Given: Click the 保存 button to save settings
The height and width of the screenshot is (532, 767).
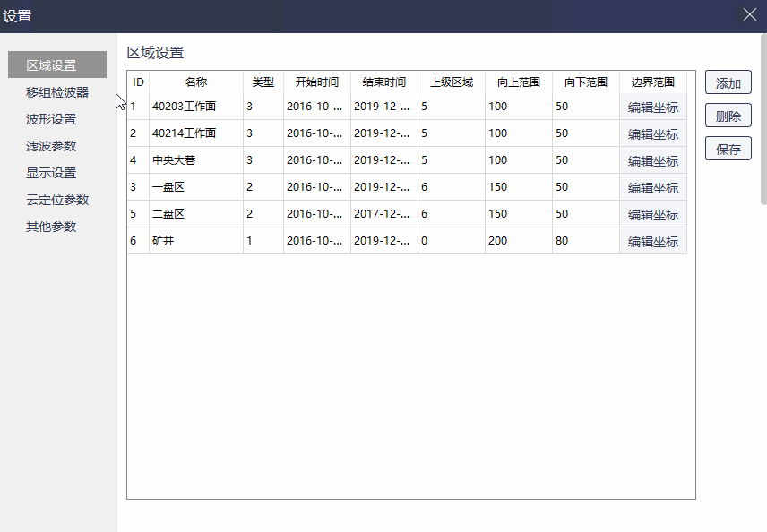Looking at the screenshot, I should coord(728,148).
